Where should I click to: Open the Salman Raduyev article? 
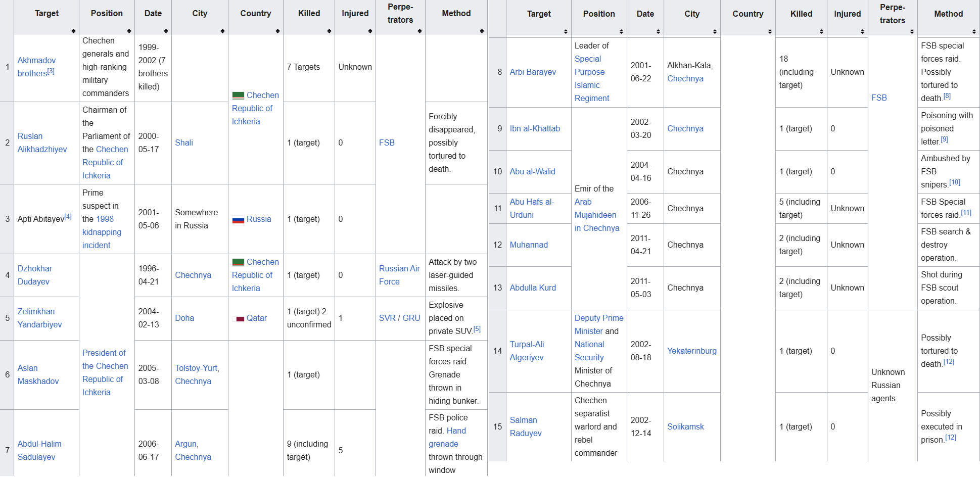pyautogui.click(x=526, y=426)
